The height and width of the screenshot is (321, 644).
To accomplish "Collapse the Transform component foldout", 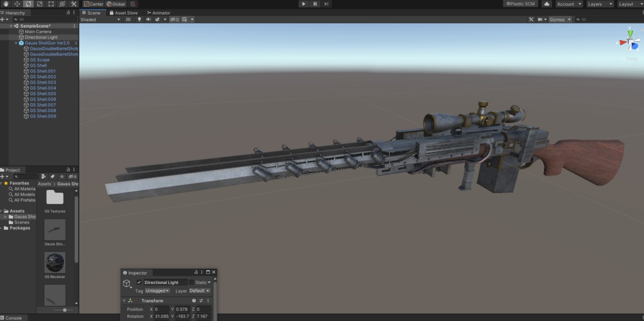I will [x=124, y=300].
